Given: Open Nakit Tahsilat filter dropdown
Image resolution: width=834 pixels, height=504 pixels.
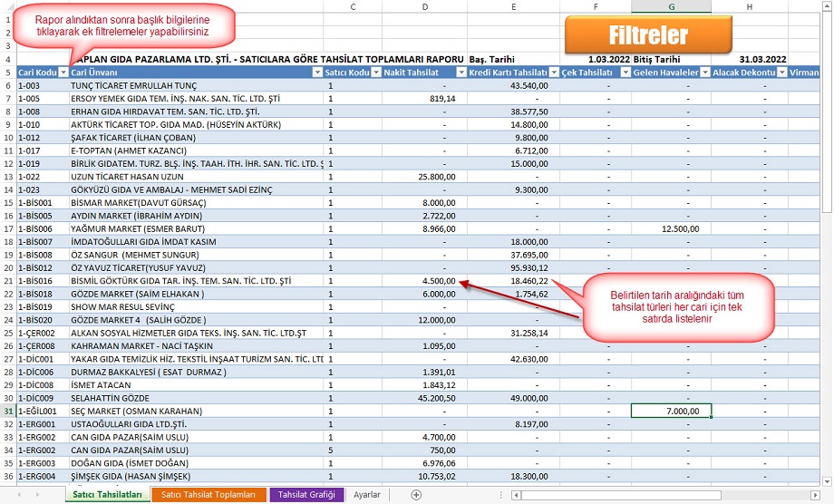Looking at the screenshot, I should tap(461, 73).
